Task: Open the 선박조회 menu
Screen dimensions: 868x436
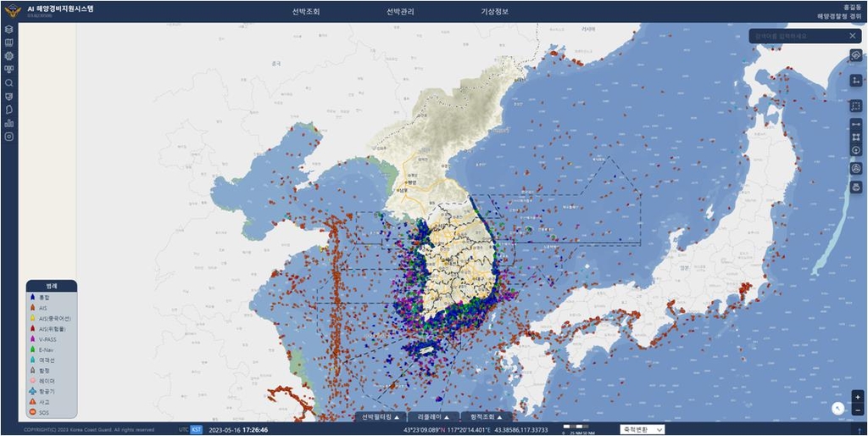Action: [x=306, y=12]
